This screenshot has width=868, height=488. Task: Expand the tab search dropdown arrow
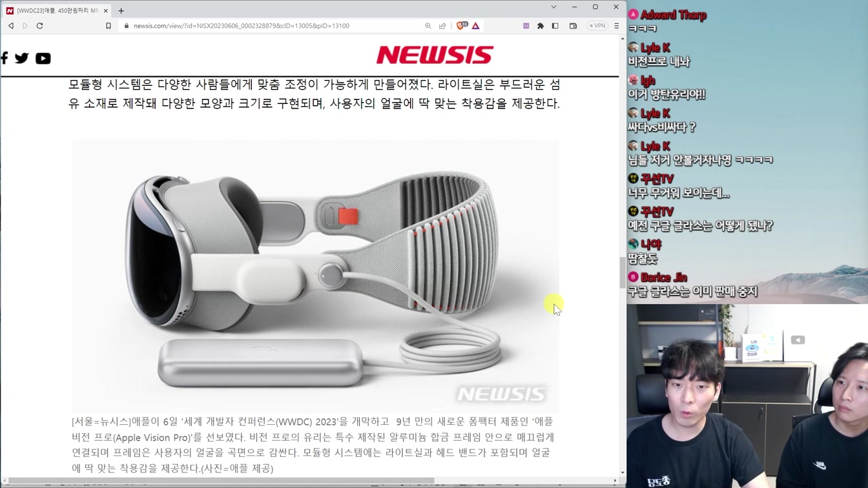(553, 7)
